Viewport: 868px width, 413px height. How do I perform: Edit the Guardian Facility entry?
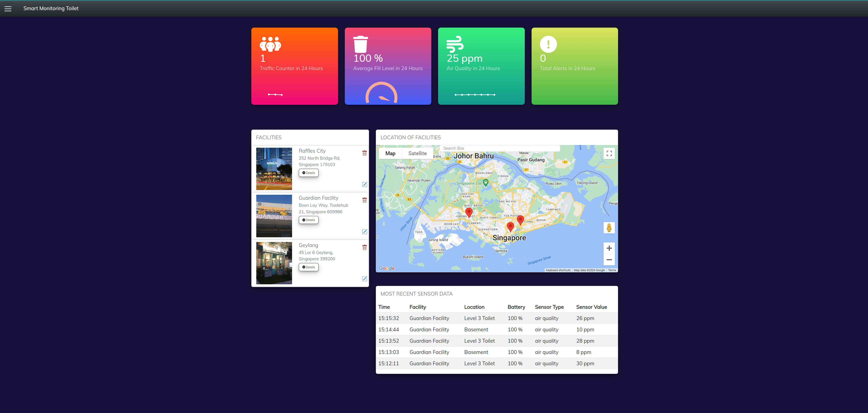[x=364, y=232]
